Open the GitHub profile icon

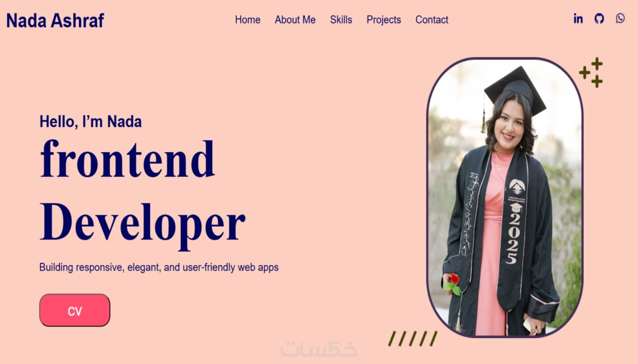[599, 18]
